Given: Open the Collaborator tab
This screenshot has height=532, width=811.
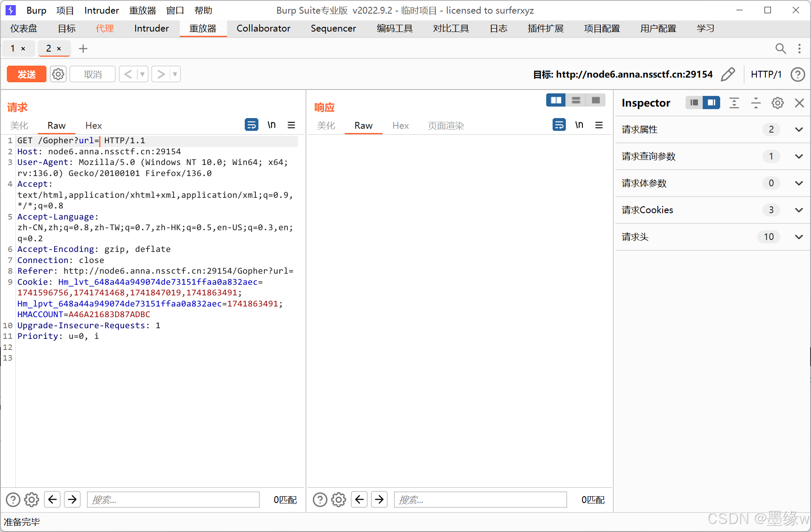Looking at the screenshot, I should (264, 29).
